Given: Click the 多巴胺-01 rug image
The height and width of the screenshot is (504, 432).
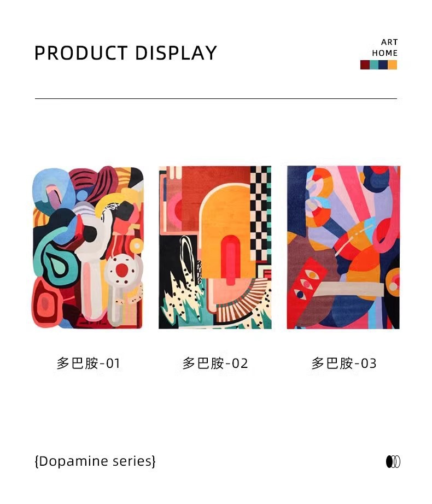Looking at the screenshot, I should (87, 247).
